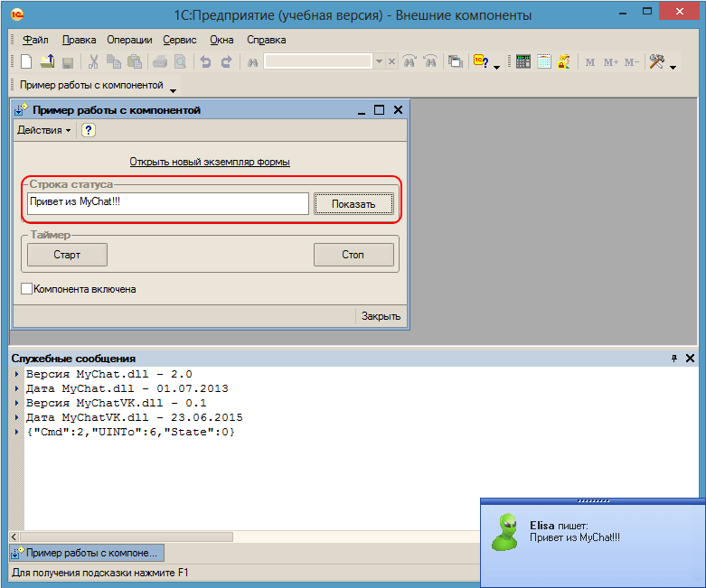Click the New document toolbar icon

click(x=26, y=61)
